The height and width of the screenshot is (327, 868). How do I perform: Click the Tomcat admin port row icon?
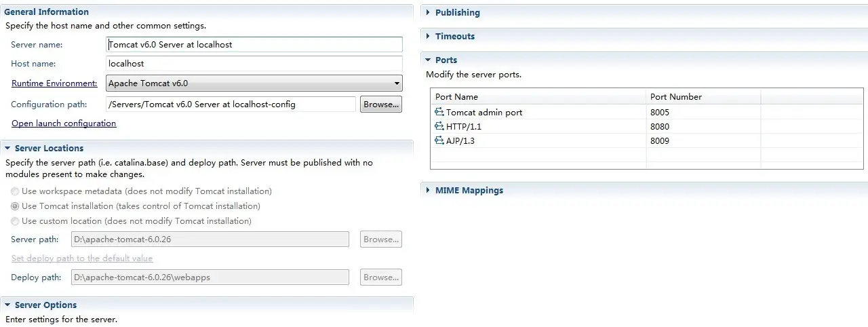click(439, 113)
